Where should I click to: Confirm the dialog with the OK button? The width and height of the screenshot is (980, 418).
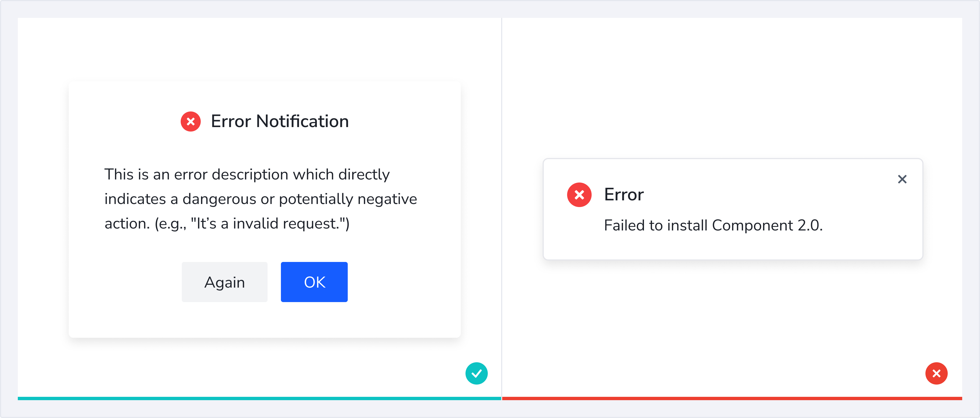coord(314,282)
